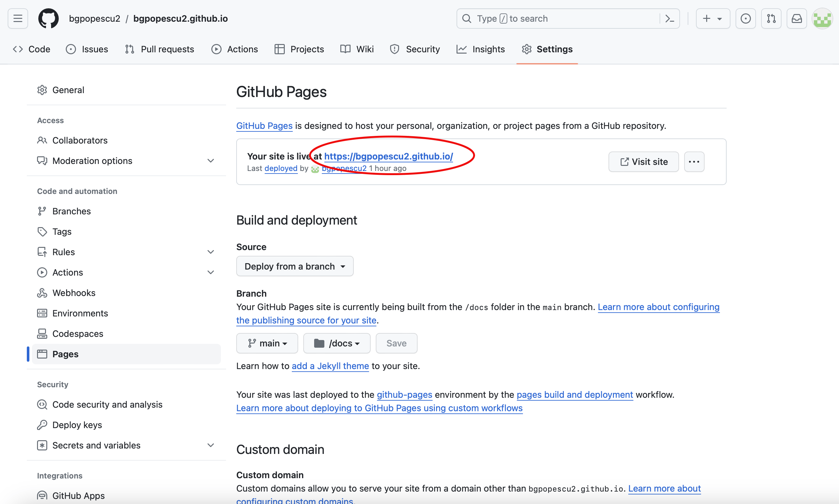
Task: Open the create new plus dropdown
Action: pyautogui.click(x=713, y=18)
